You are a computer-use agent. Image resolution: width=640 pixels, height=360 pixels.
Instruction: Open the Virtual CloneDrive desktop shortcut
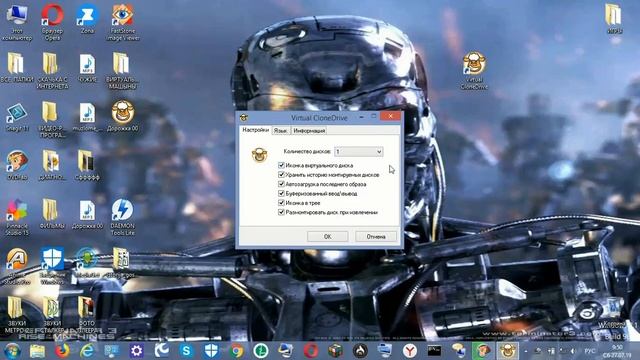coord(474,70)
